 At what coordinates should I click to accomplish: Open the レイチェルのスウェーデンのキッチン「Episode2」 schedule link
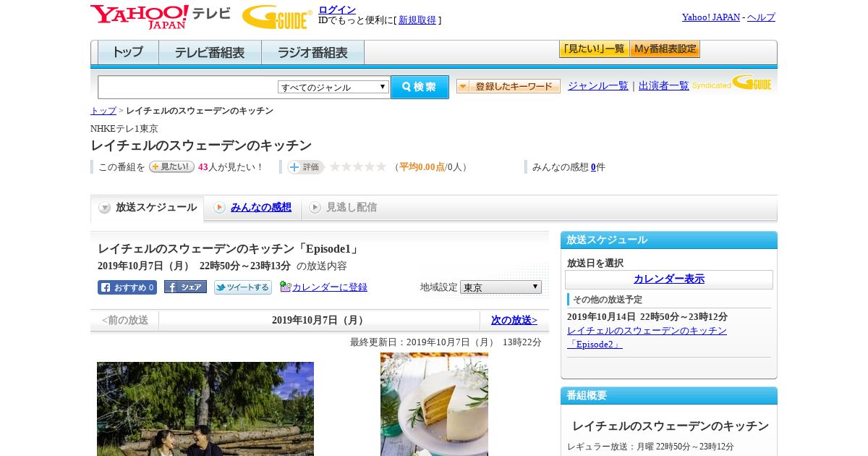tap(647, 337)
